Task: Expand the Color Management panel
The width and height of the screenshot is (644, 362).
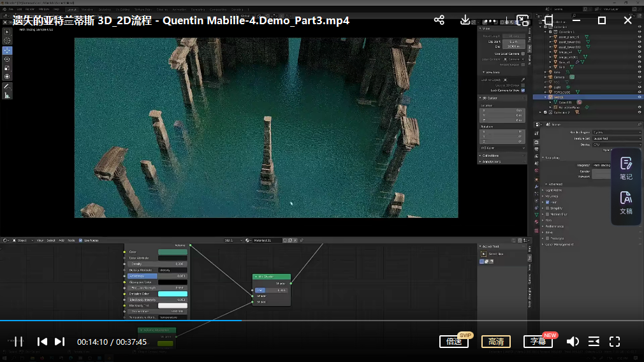Action: click(x=558, y=245)
